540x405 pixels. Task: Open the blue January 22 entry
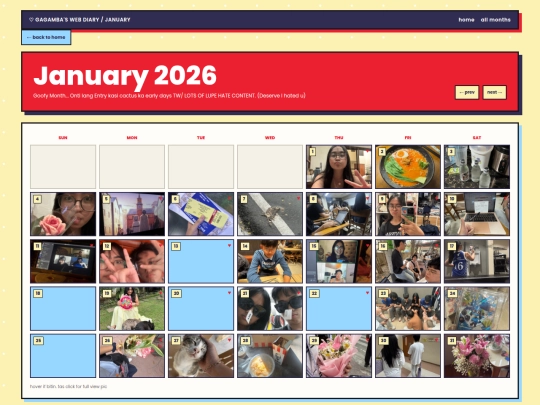pos(339,309)
